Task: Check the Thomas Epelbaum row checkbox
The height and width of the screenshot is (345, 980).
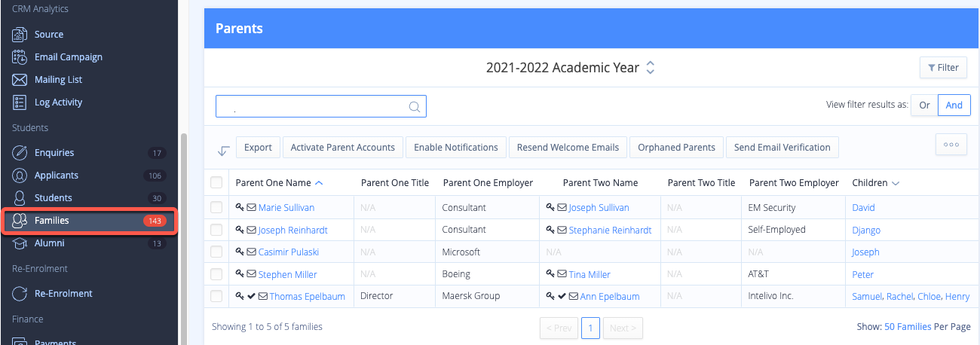Action: click(217, 297)
